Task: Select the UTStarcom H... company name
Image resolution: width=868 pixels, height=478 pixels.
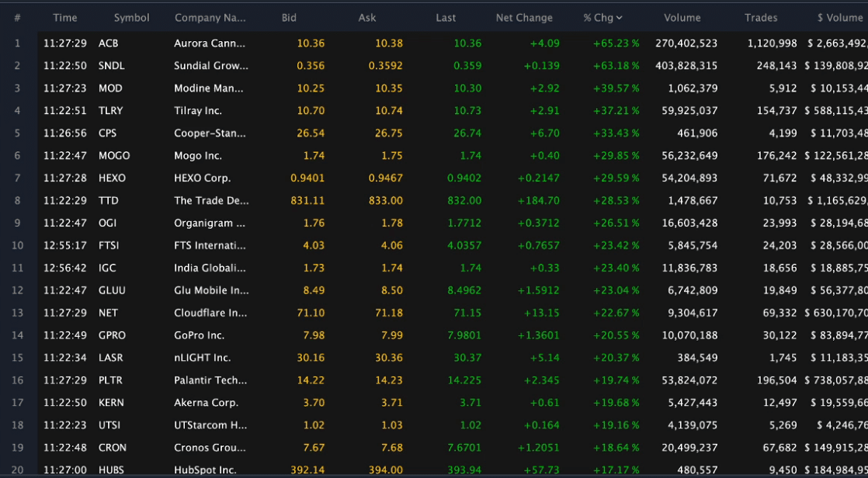Action: coord(210,425)
